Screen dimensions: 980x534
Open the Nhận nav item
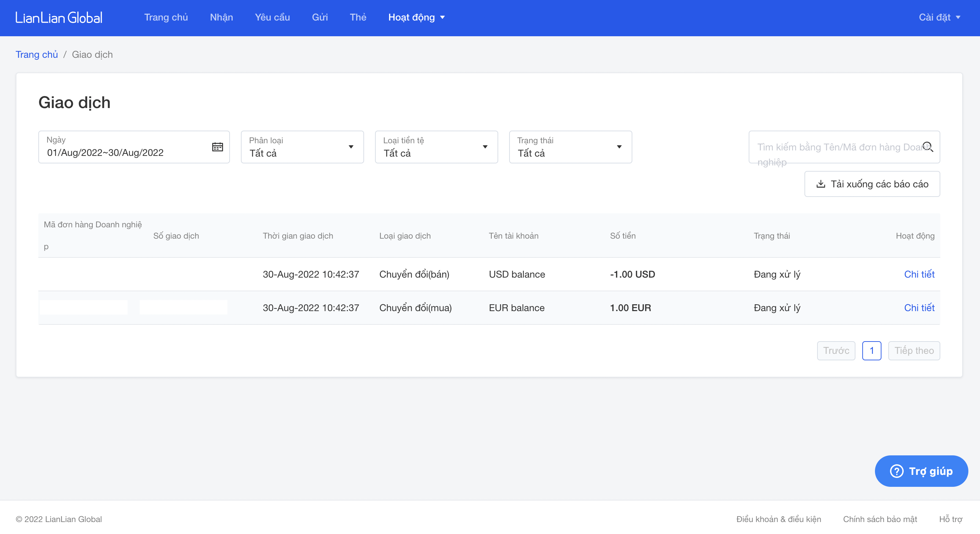(221, 17)
